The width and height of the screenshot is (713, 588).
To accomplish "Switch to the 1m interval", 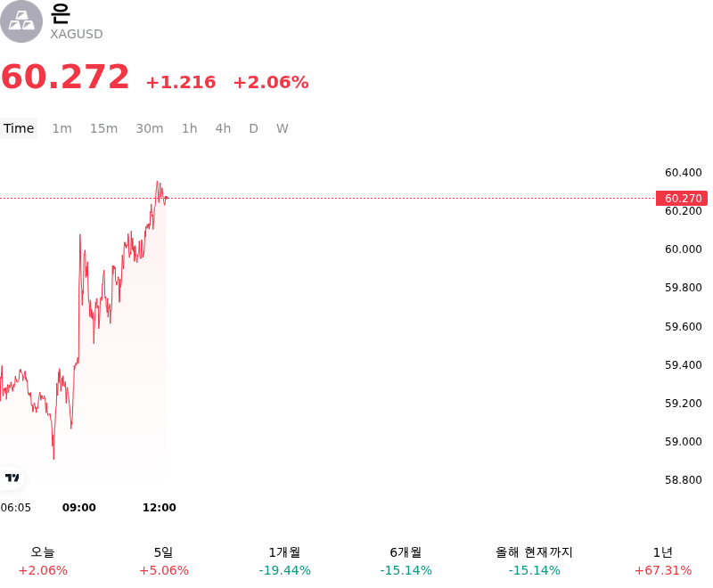I will pyautogui.click(x=61, y=128).
